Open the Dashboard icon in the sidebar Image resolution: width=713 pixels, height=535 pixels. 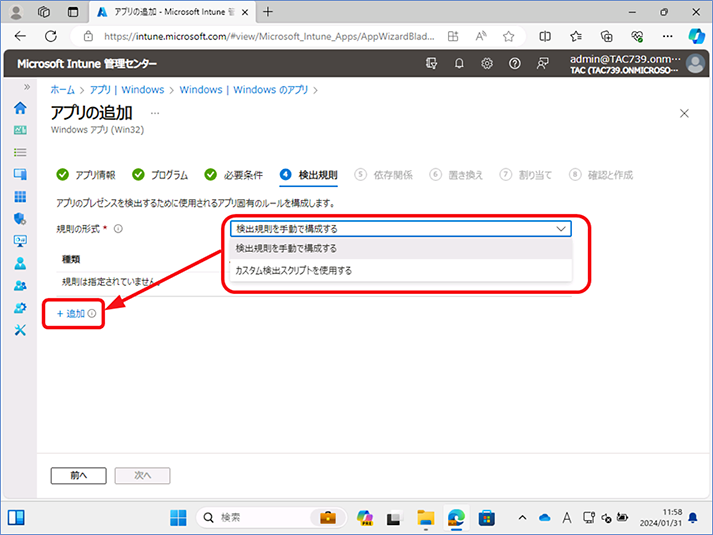click(x=20, y=130)
